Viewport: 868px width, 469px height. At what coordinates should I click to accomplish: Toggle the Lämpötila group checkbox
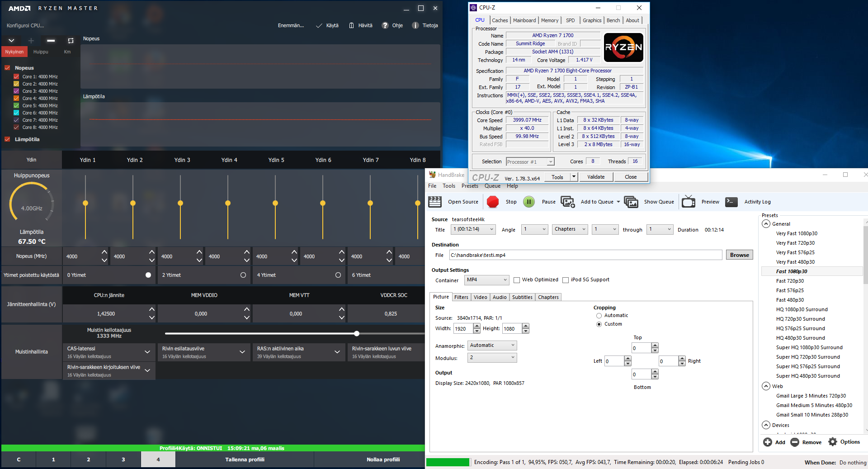pos(7,139)
